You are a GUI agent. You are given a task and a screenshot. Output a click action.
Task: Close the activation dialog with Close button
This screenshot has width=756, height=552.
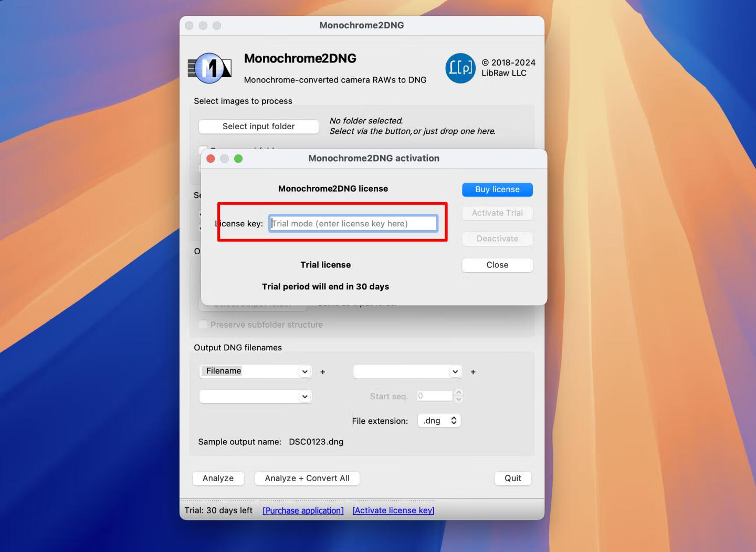click(x=497, y=265)
